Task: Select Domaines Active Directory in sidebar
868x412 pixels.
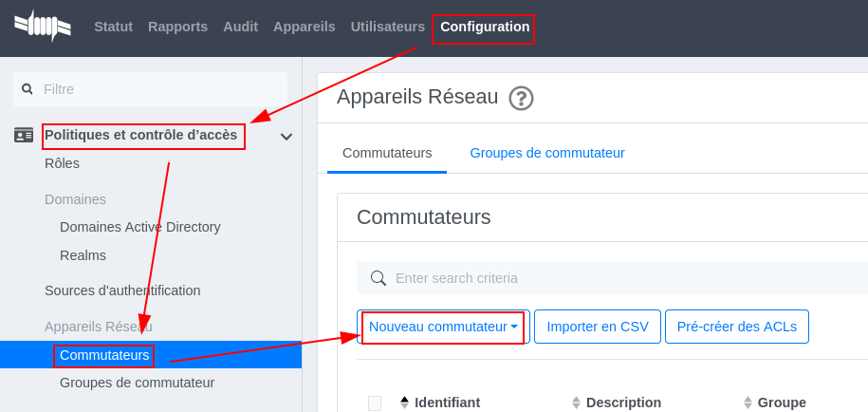Action: tap(140, 227)
